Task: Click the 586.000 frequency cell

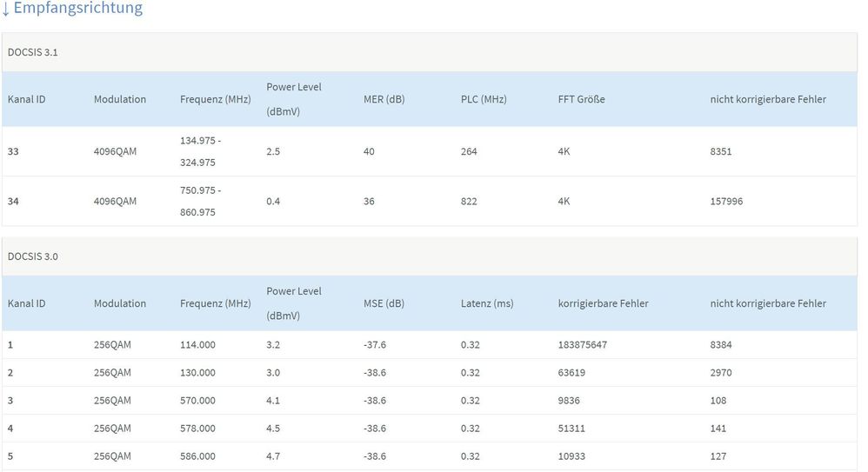Action: [x=197, y=456]
